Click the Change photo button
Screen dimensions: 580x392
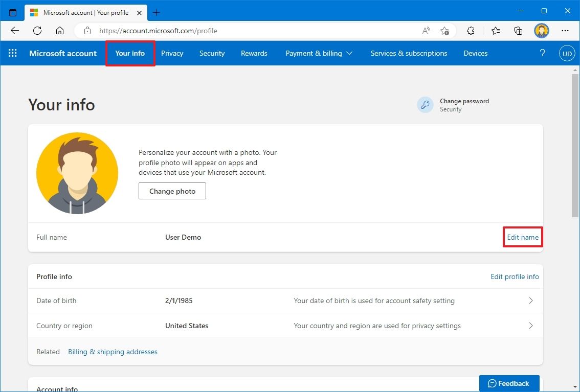coord(172,191)
